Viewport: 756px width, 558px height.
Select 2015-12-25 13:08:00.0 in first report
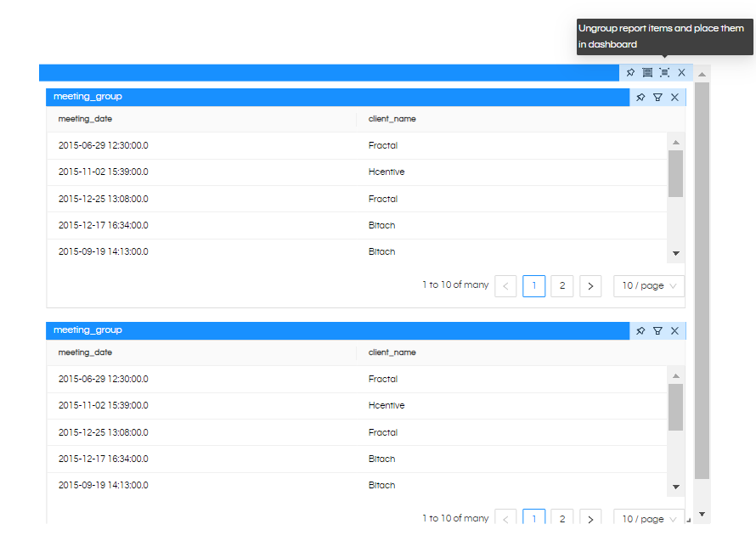click(x=103, y=199)
